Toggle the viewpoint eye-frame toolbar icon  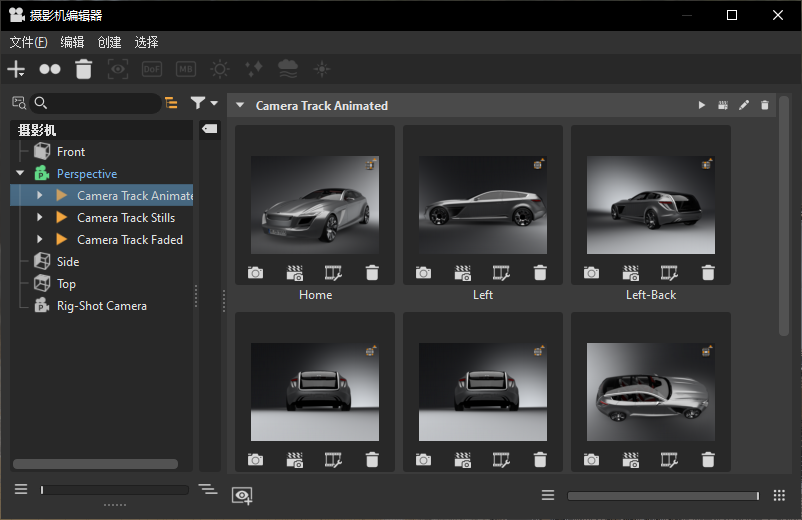[x=118, y=69]
